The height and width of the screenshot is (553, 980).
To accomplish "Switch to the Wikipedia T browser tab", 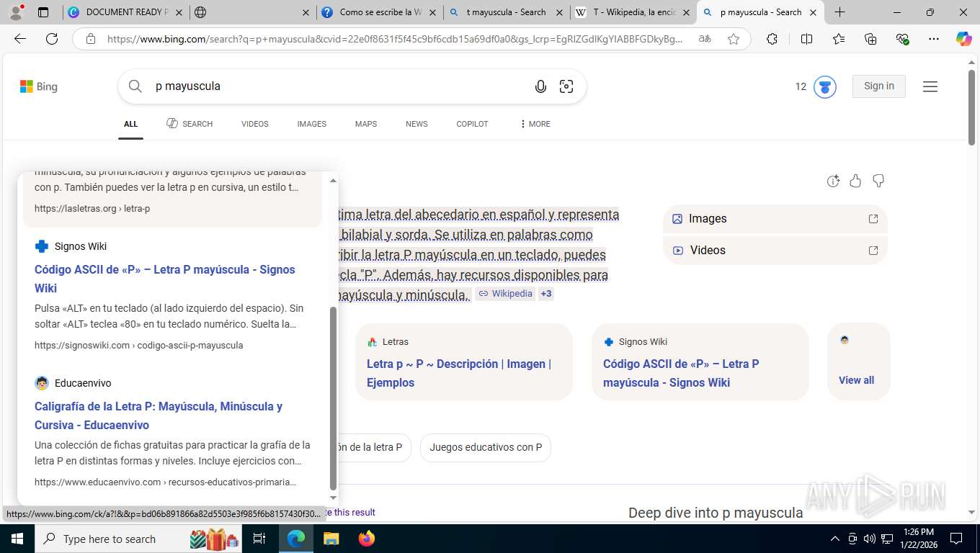I will tap(634, 12).
